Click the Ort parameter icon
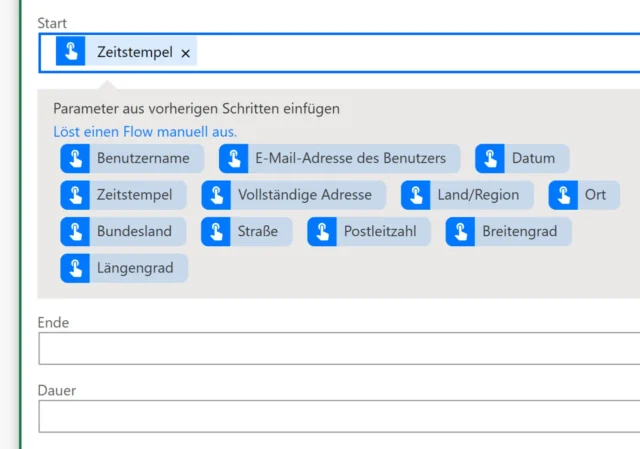640x449 pixels. tap(563, 195)
